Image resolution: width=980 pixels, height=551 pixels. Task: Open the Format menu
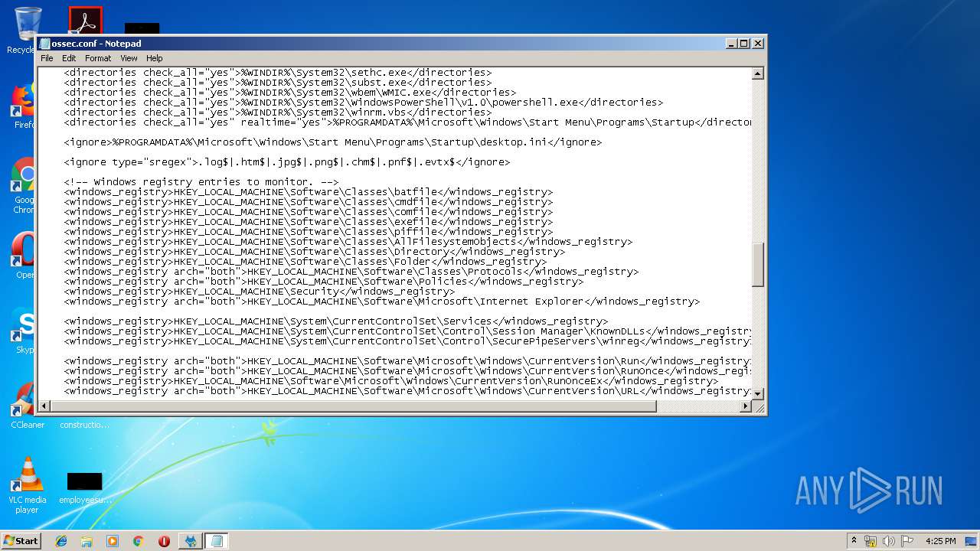pos(98,58)
